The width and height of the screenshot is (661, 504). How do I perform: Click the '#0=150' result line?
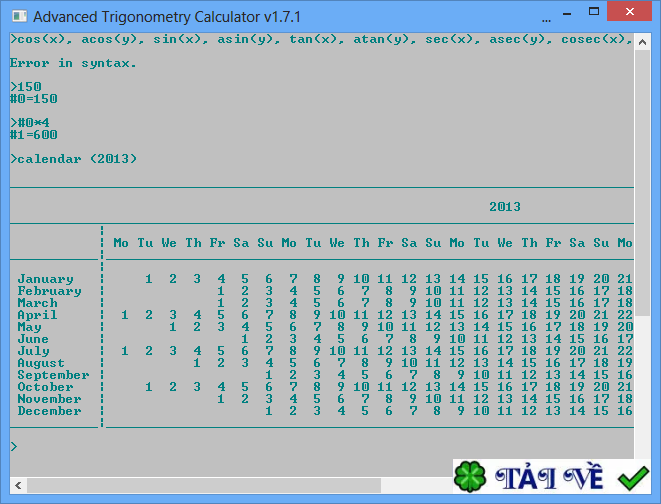coord(34,99)
